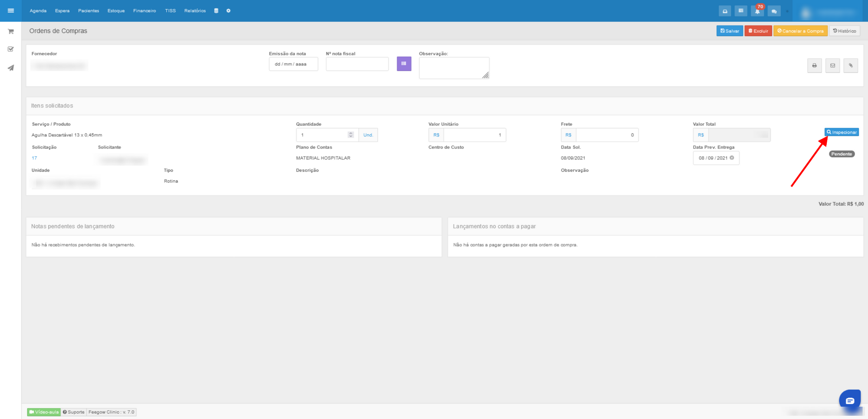Focus the Frete value input

607,135
